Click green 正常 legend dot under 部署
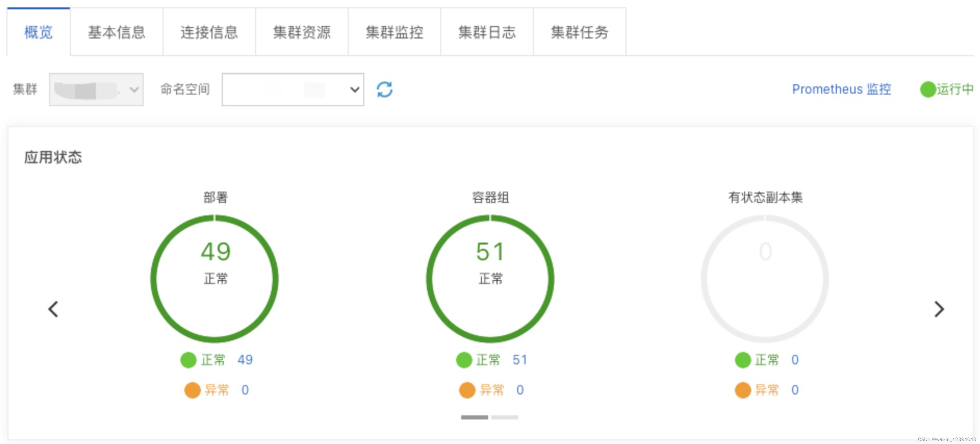The width and height of the screenshot is (980, 444). [188, 360]
